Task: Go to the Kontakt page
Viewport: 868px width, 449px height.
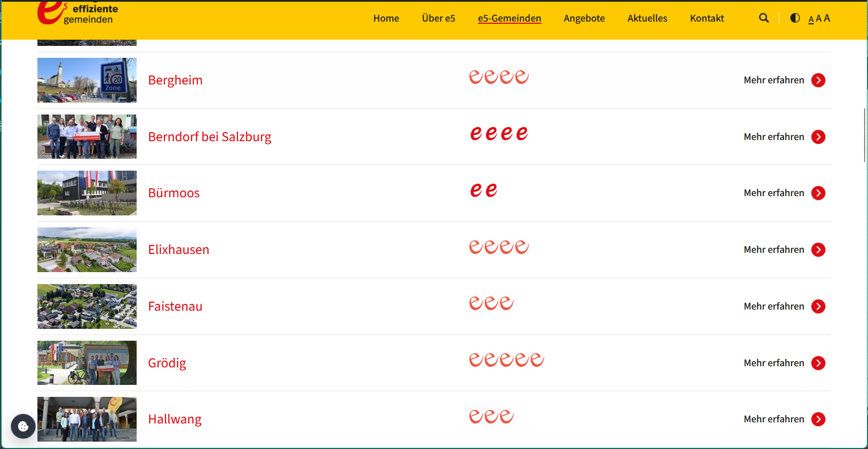Action: tap(706, 18)
